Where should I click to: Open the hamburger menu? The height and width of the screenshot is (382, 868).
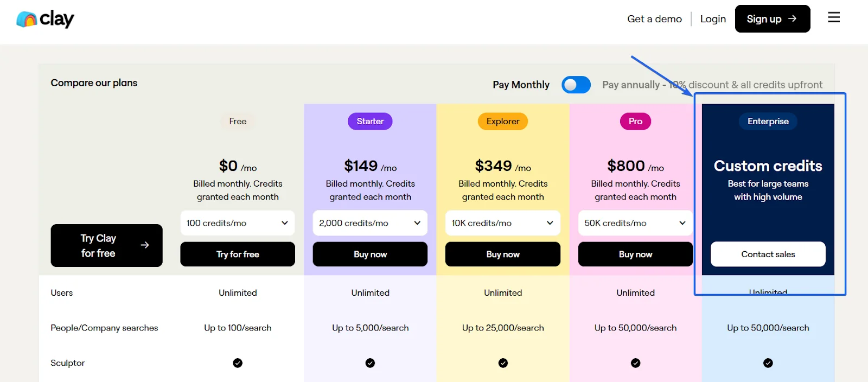834,18
